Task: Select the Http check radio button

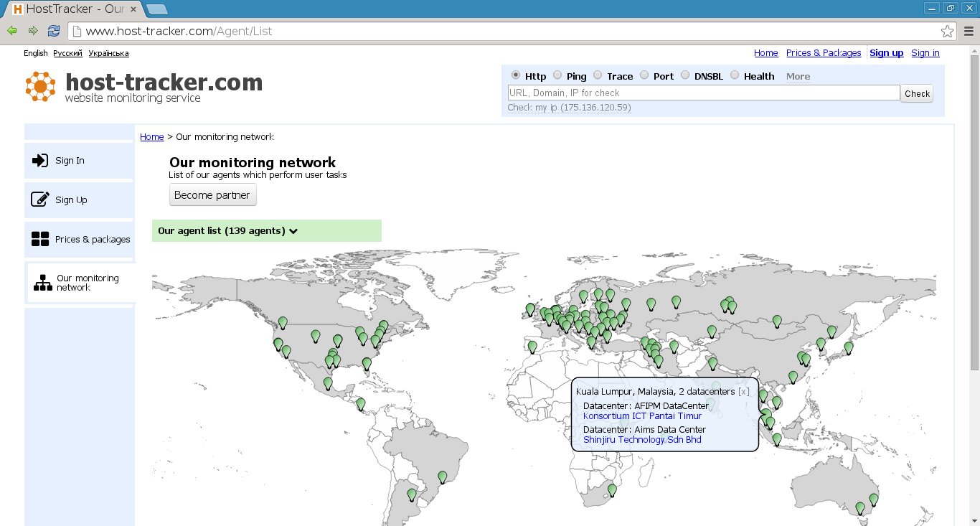Action: 516,75
